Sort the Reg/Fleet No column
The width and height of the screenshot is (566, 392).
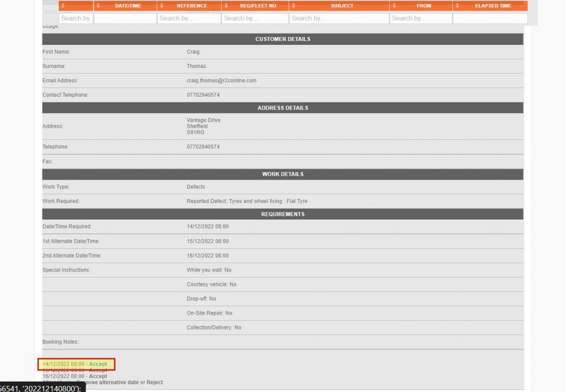225,6
